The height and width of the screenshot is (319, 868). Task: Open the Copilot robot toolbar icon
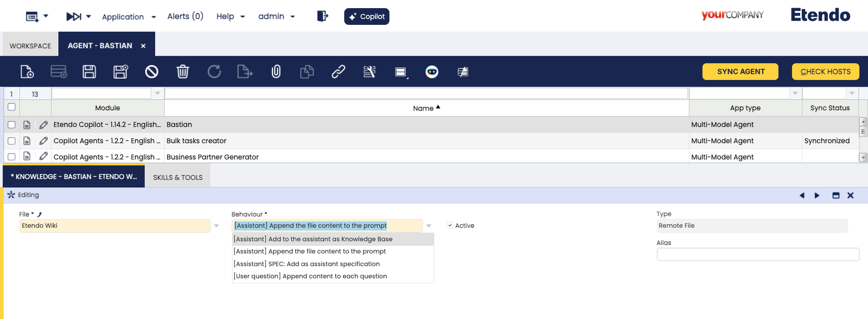432,71
